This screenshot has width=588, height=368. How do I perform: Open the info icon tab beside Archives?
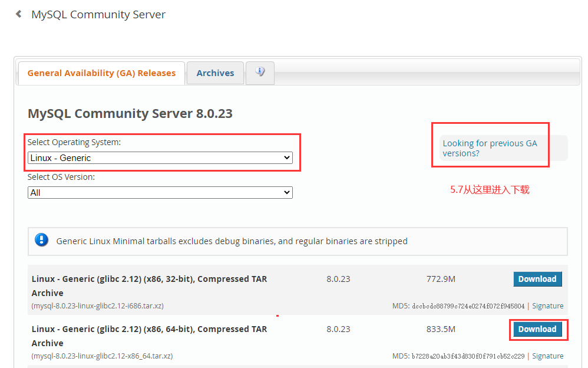[x=260, y=72]
